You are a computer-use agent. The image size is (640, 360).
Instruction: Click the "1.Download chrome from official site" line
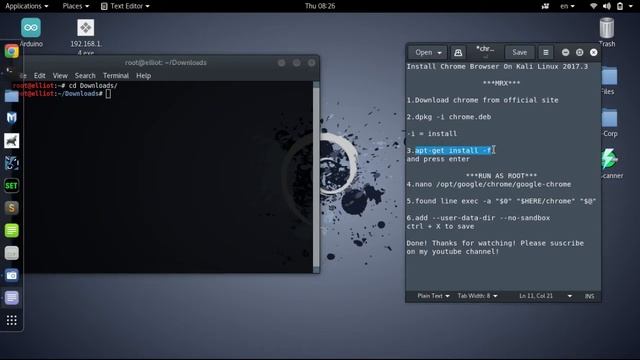click(482, 100)
